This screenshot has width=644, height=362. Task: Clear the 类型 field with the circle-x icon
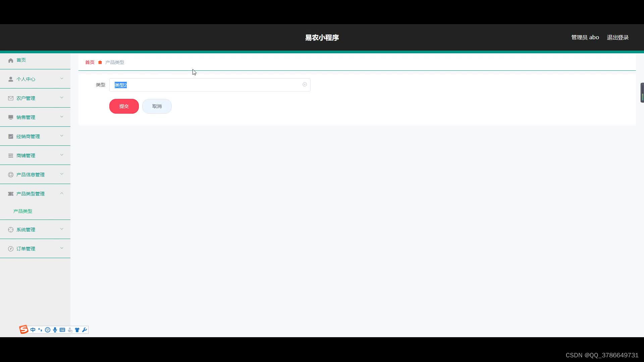(x=305, y=85)
